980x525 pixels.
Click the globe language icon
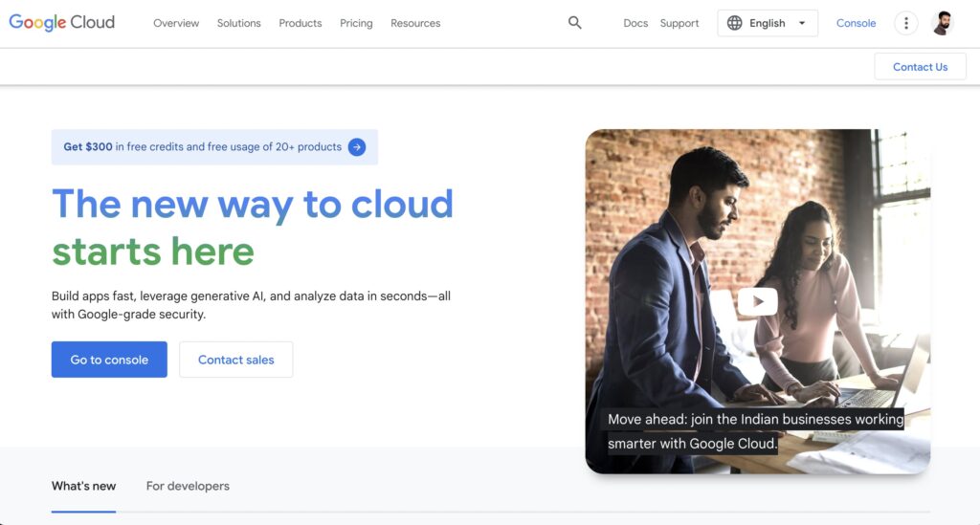coord(734,23)
